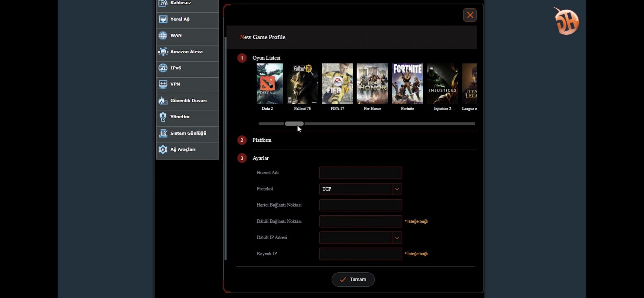Click the FIFA 17 caption text
This screenshot has height=298, width=644.
coord(337,109)
